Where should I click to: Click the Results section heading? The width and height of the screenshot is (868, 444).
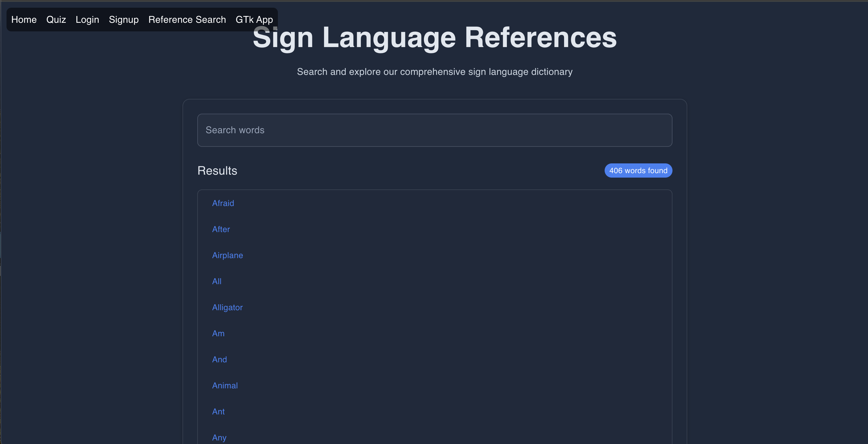tap(217, 171)
